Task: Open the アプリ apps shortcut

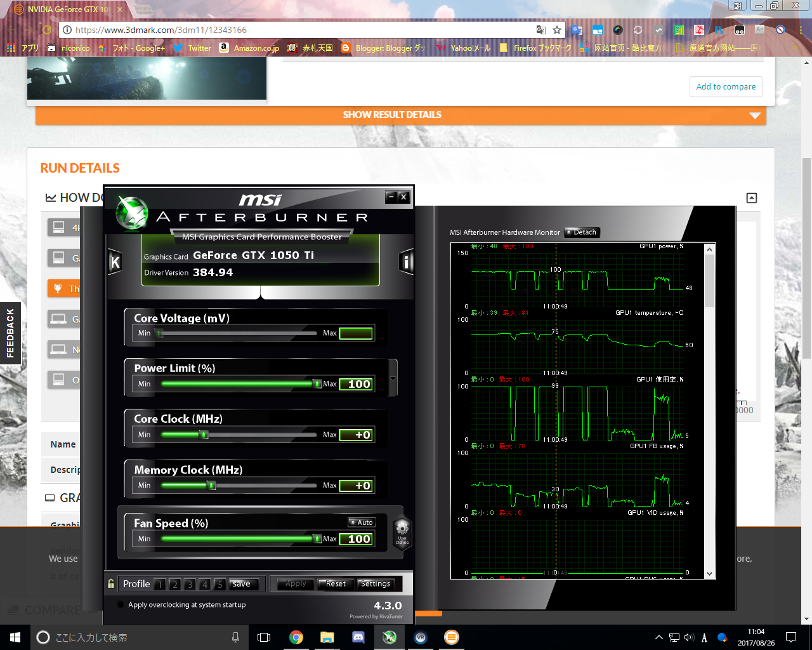Action: click(x=23, y=48)
